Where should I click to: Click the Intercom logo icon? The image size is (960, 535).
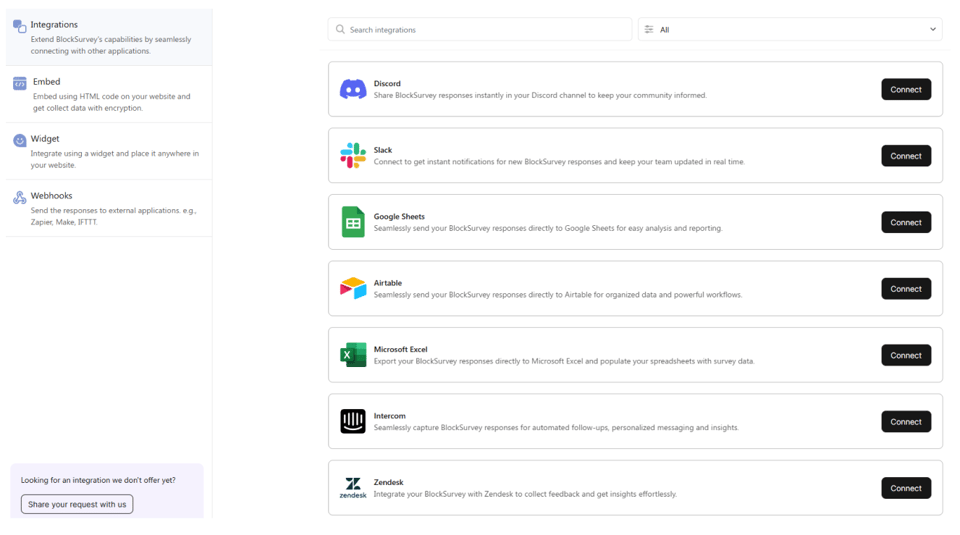coord(353,421)
